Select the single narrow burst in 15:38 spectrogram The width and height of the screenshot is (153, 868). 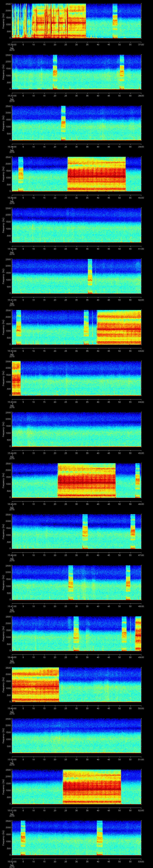63,123
